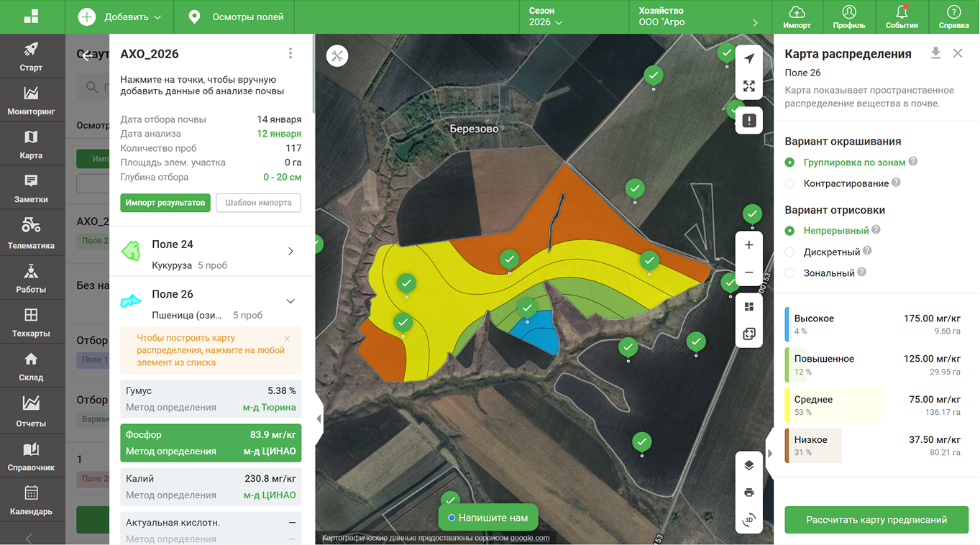Viewport: 980px width, 545px height.
Task: Switch map to 3D view
Action: [x=749, y=520]
